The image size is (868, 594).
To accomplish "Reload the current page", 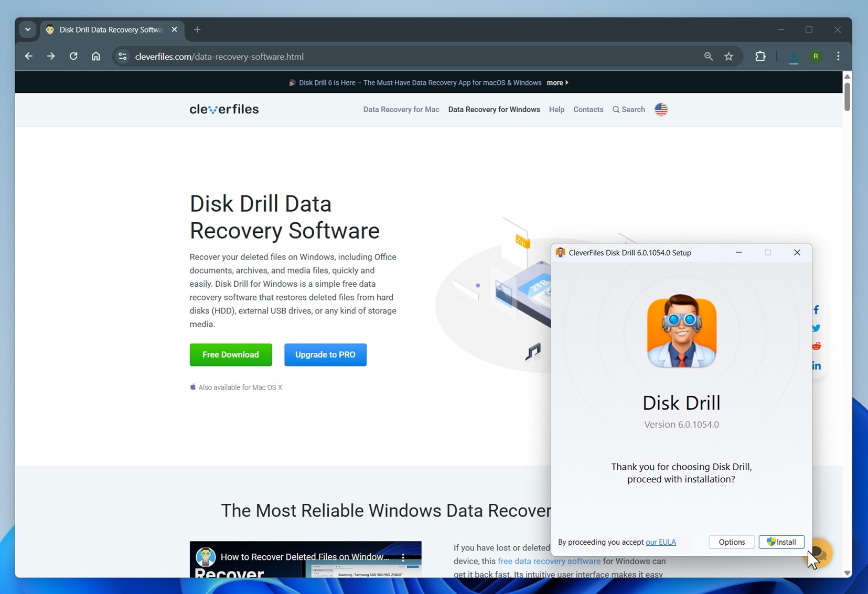I will point(73,56).
